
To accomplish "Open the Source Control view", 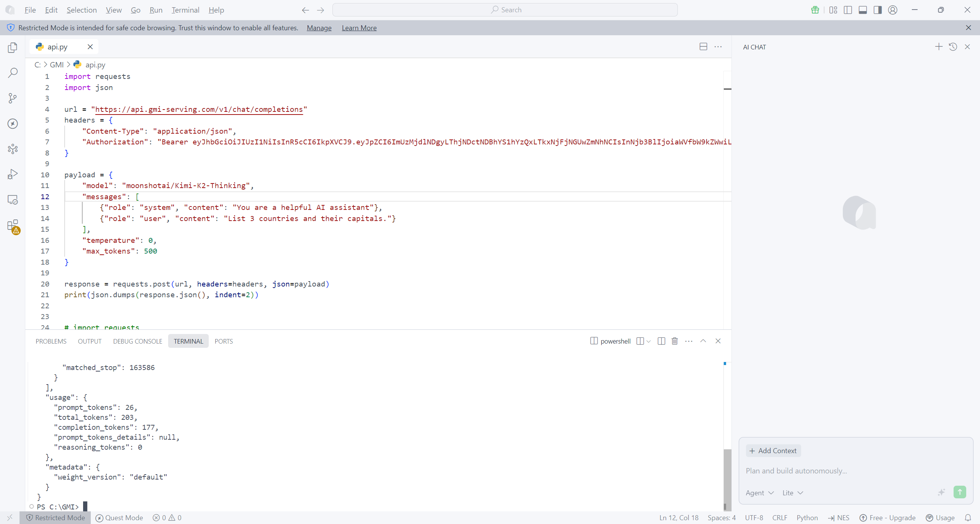I will click(x=13, y=98).
